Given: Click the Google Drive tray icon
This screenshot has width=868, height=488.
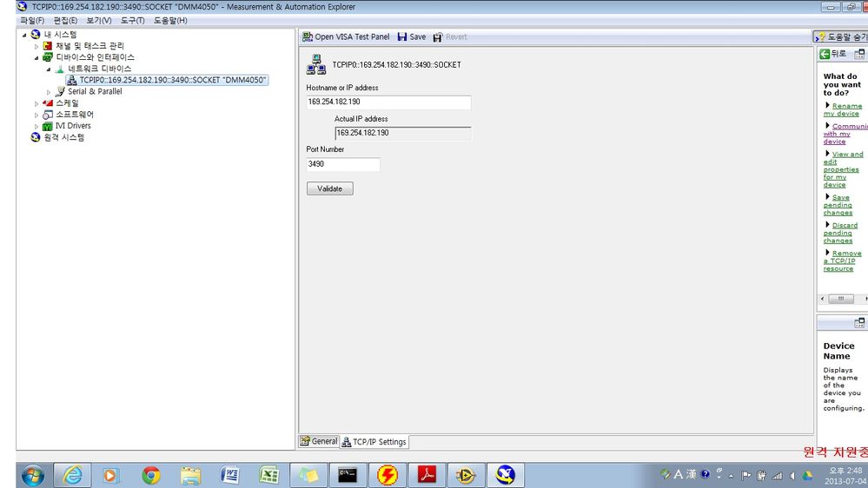Looking at the screenshot, I should pos(808,475).
